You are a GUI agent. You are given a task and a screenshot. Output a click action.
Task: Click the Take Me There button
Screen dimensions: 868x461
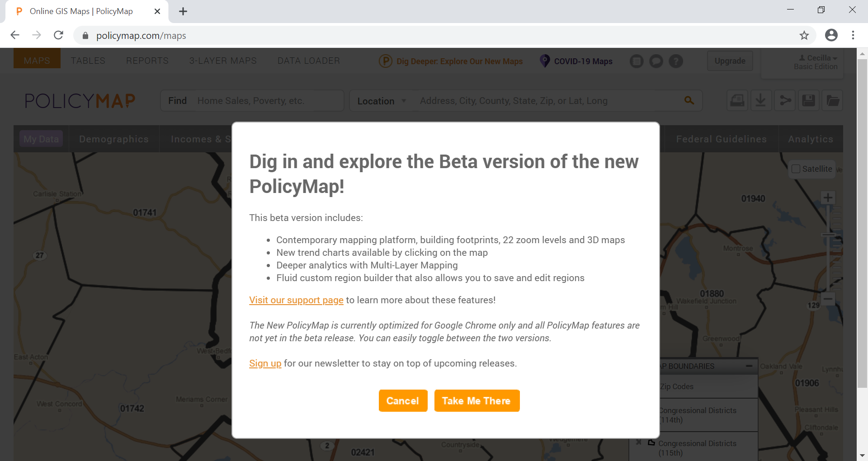point(476,401)
